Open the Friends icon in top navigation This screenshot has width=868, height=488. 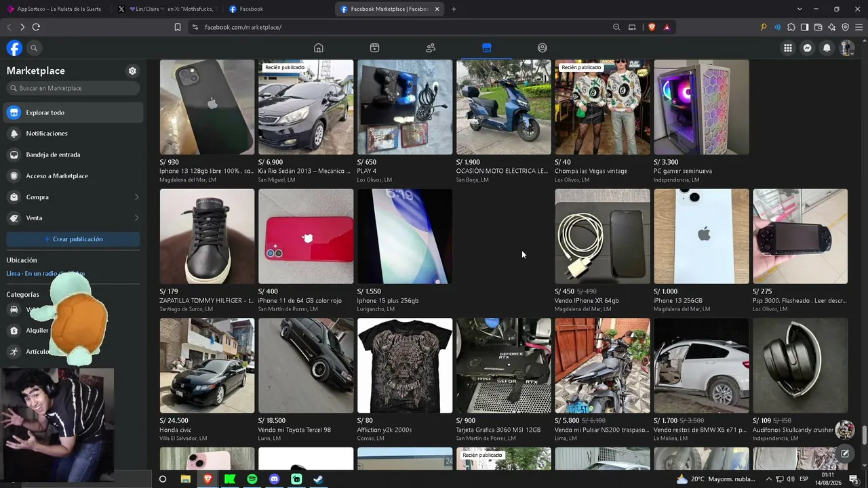(x=431, y=48)
